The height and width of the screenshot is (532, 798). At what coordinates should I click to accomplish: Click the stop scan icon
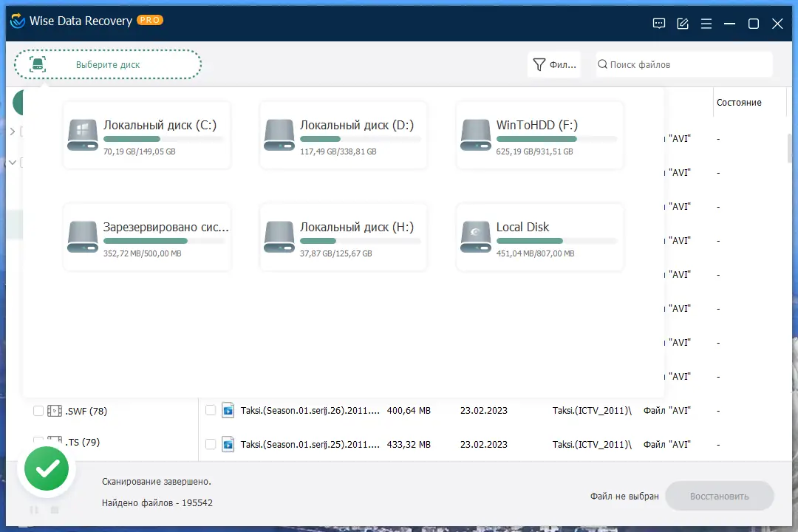(55, 510)
